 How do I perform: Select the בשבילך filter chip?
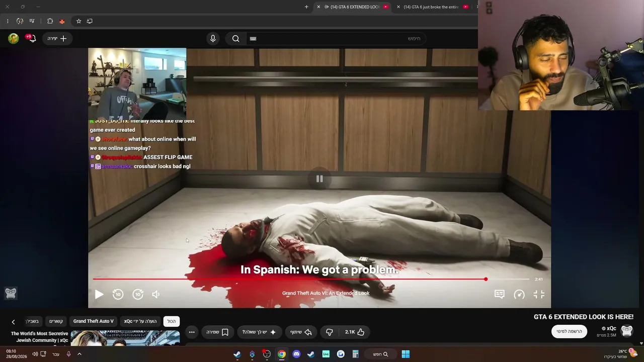(x=32, y=321)
